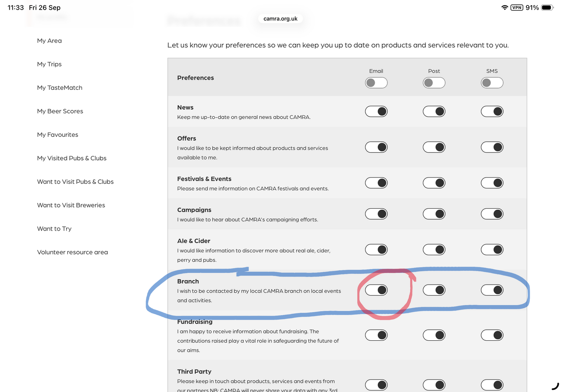561x392 pixels.
Task: Tap the Wi-Fi status icon
Action: click(504, 7)
